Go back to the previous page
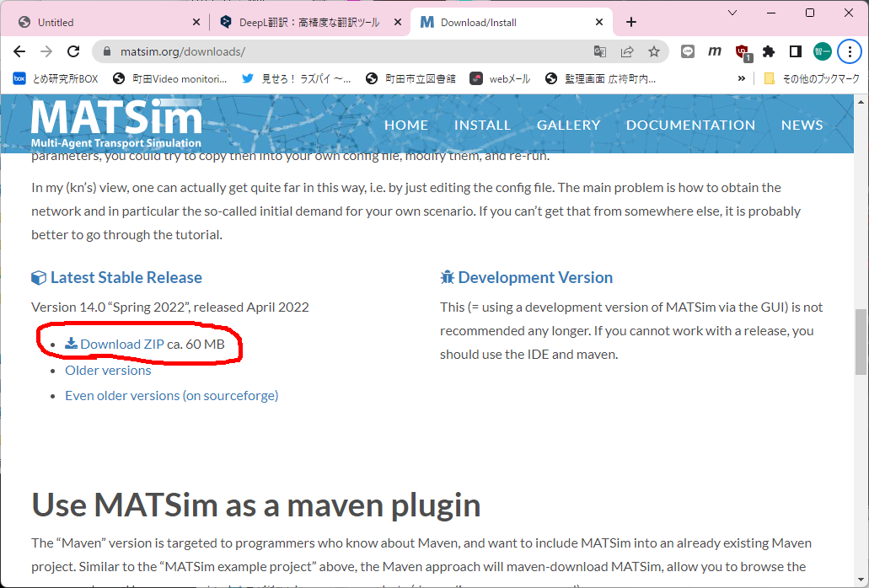Image resolution: width=869 pixels, height=588 pixels. [21, 51]
